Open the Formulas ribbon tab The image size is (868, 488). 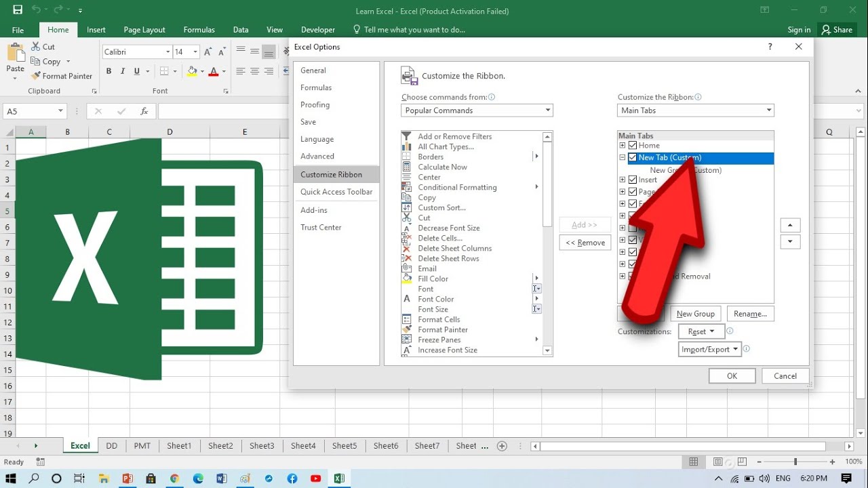(199, 30)
